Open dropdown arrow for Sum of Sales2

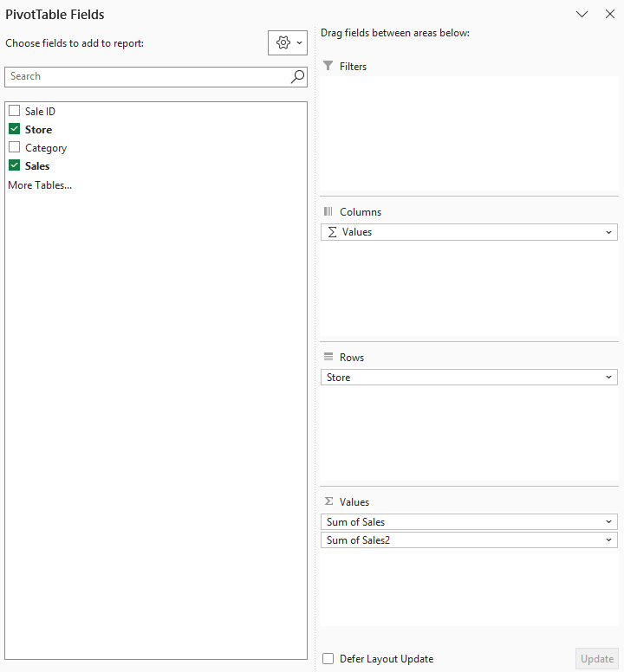coord(608,540)
